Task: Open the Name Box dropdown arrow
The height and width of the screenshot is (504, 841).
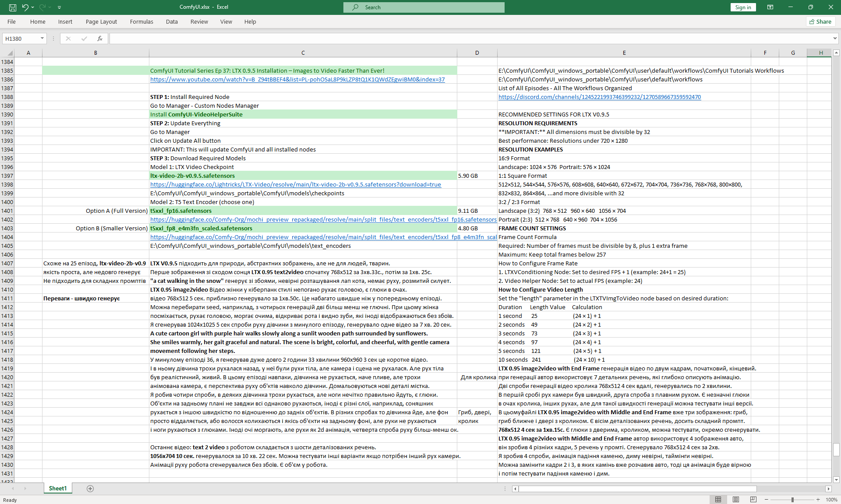Action: [42, 39]
